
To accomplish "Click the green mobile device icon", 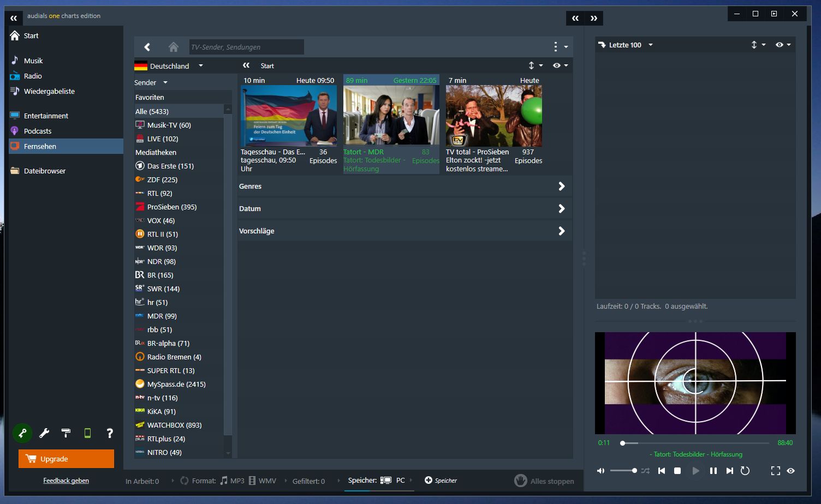I will coord(87,433).
